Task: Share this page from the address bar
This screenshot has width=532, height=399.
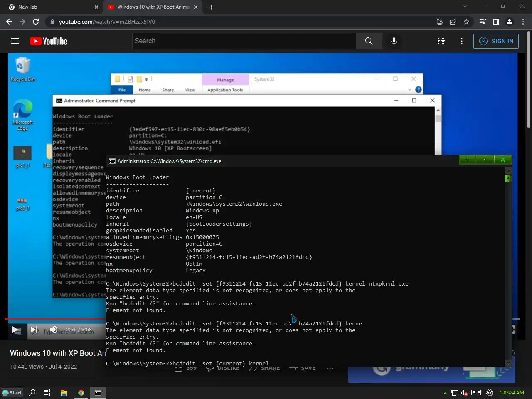Action: coord(453,22)
